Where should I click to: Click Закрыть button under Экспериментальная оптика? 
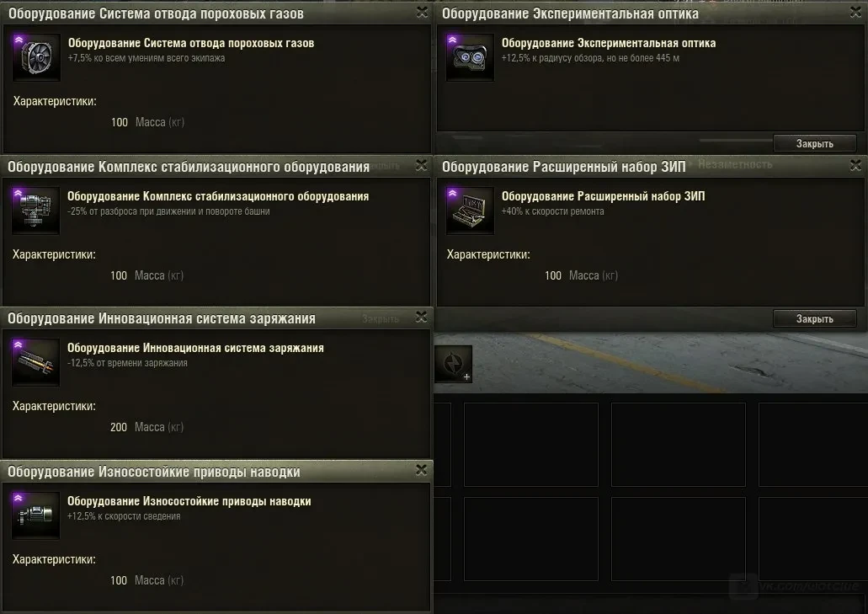tap(814, 143)
